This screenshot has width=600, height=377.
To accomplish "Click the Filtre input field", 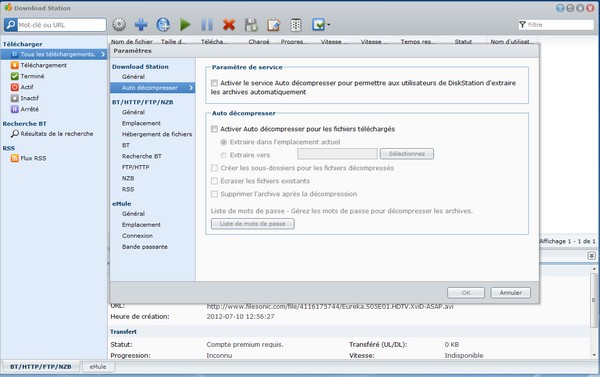I will pos(560,24).
